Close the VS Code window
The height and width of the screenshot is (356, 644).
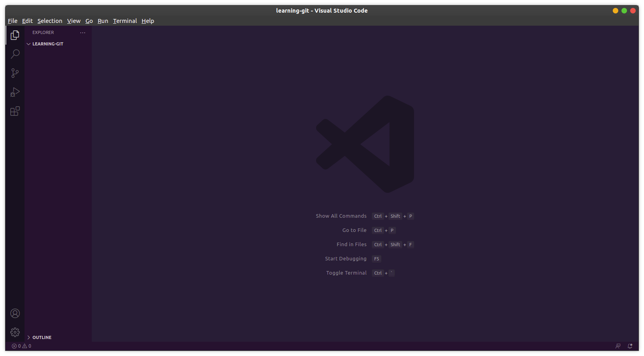(633, 11)
